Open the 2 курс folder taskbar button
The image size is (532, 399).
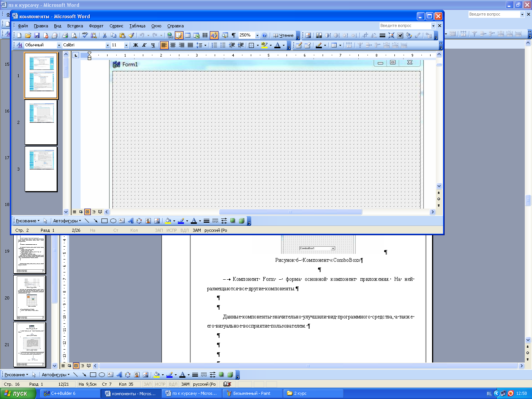coord(313,393)
